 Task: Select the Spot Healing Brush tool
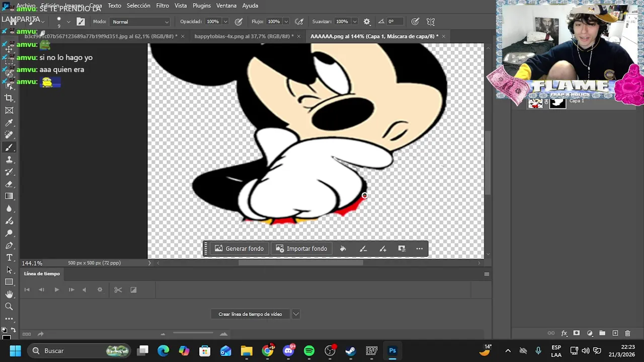click(x=9, y=135)
